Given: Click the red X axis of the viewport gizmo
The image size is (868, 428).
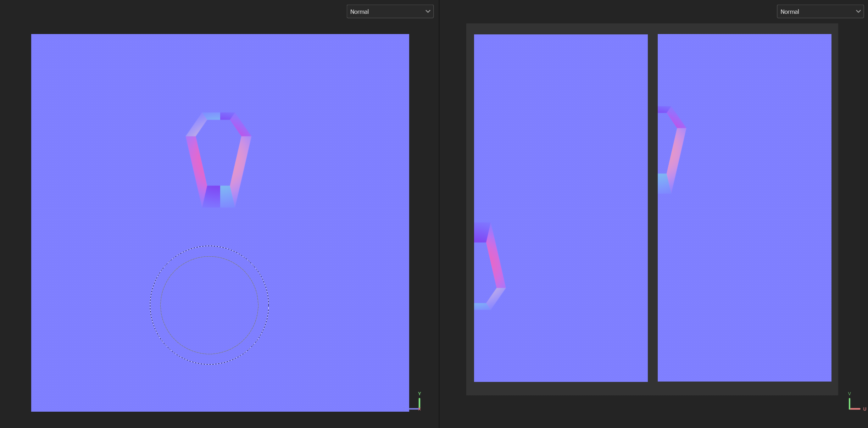Looking at the screenshot, I should pos(419,409).
